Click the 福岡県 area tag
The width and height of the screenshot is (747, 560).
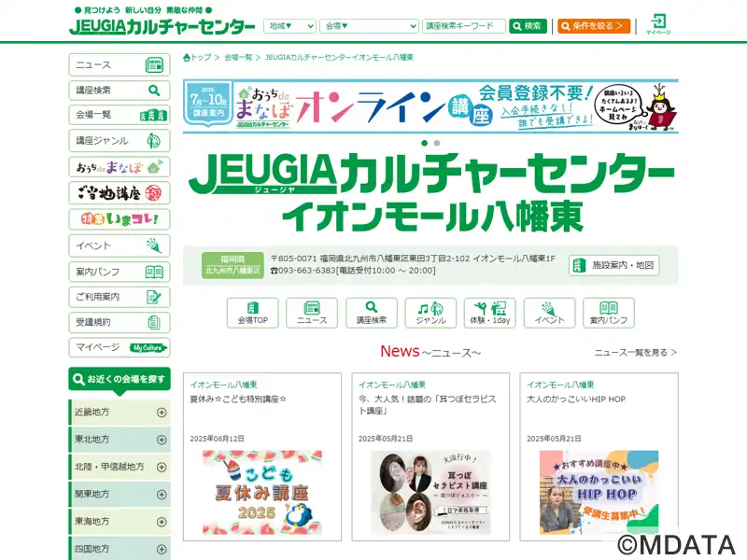point(233,259)
